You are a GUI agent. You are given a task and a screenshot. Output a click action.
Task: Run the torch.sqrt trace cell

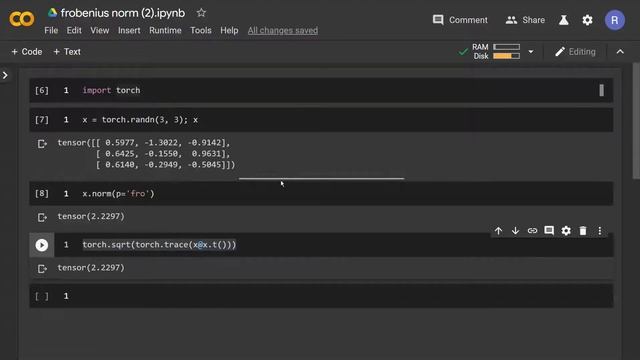point(42,245)
